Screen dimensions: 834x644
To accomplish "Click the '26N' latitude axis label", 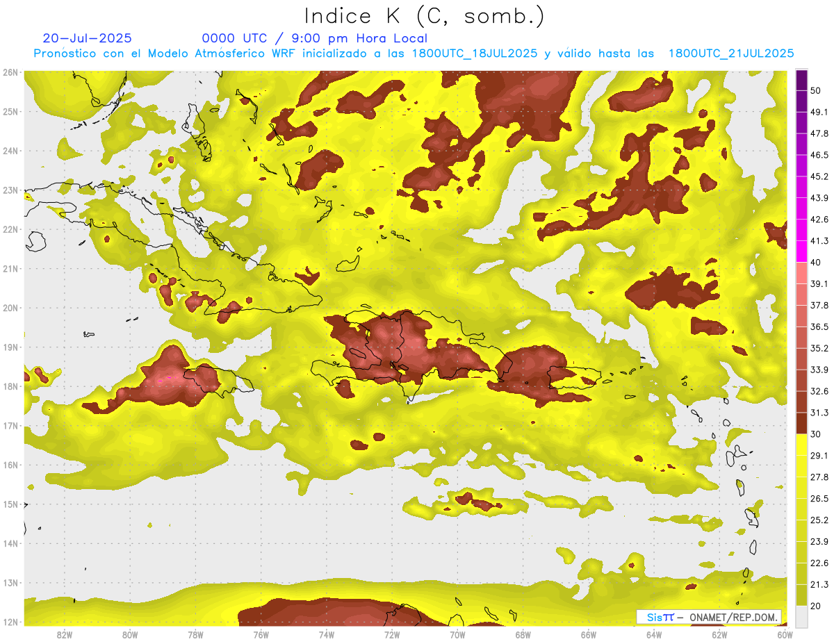I will [x=10, y=72].
